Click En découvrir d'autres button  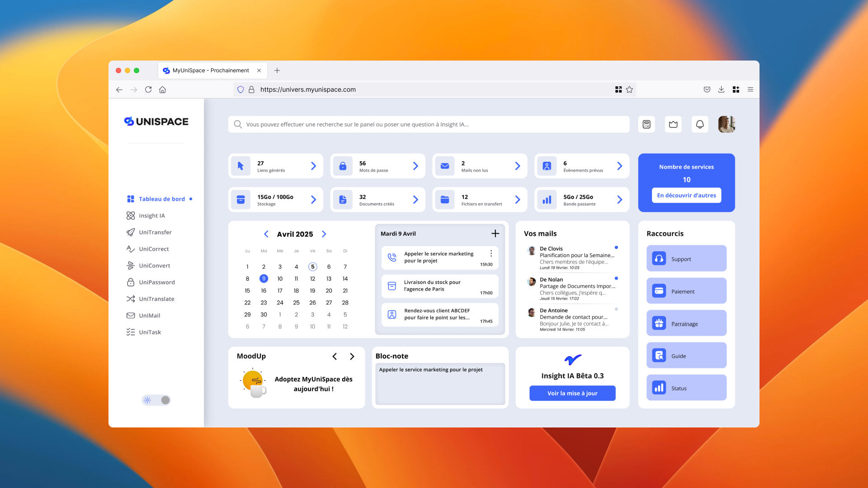tap(686, 195)
